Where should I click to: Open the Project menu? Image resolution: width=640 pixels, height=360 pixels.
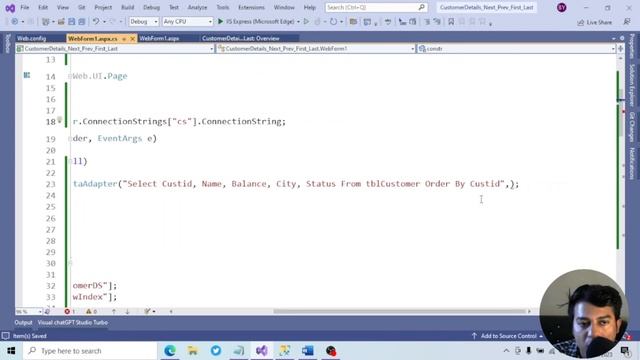pos(103,7)
